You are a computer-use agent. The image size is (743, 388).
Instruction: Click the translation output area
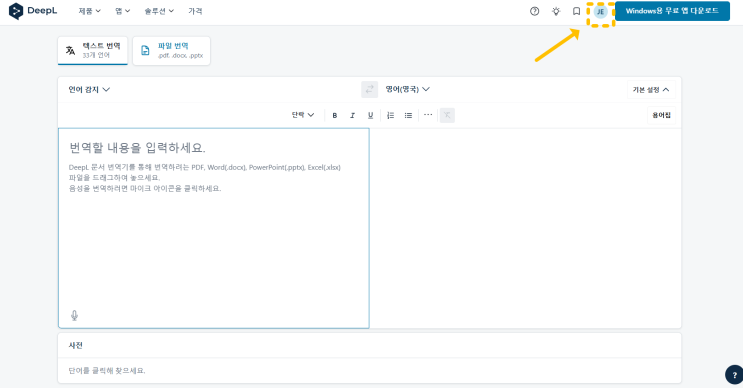(x=525, y=228)
